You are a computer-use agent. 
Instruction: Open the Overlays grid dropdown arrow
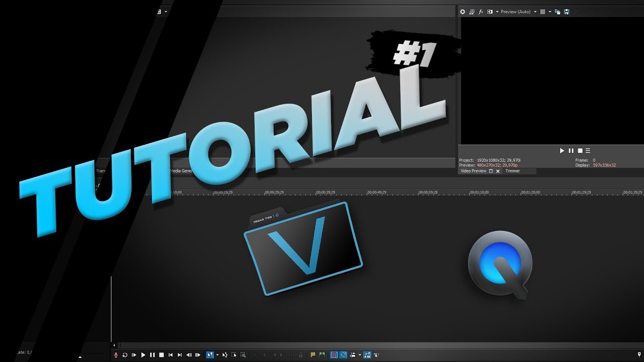pyautogui.click(x=550, y=12)
